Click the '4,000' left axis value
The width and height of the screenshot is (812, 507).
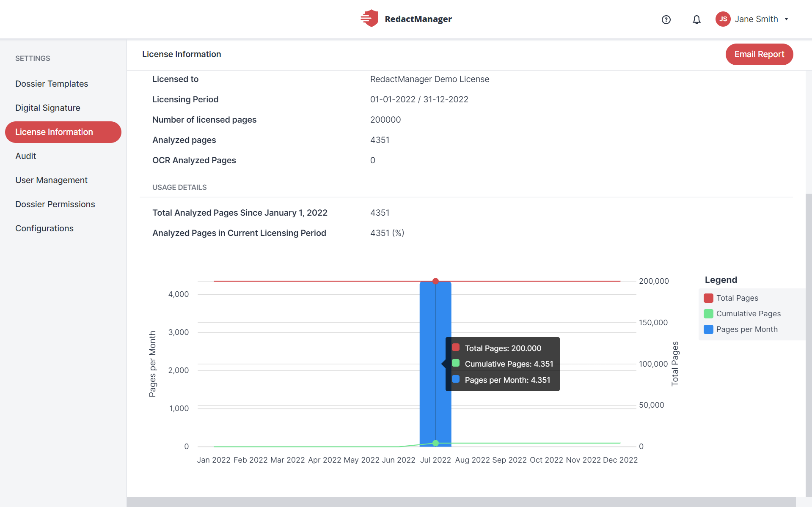179,294
